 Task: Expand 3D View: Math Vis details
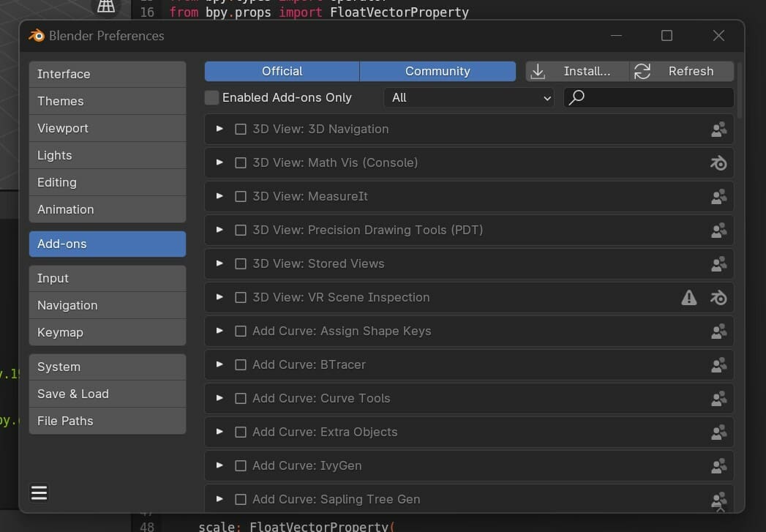[x=219, y=162]
